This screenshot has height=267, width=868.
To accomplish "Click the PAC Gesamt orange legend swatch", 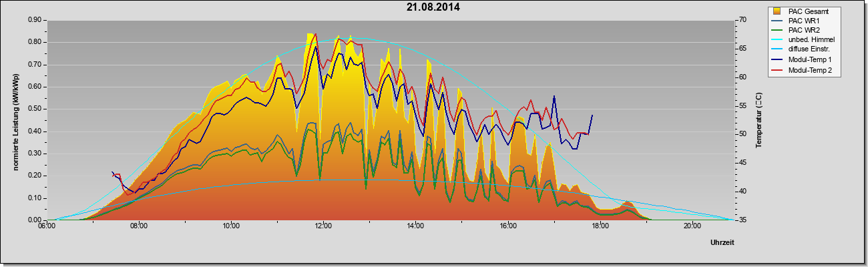I will tap(777, 11).
